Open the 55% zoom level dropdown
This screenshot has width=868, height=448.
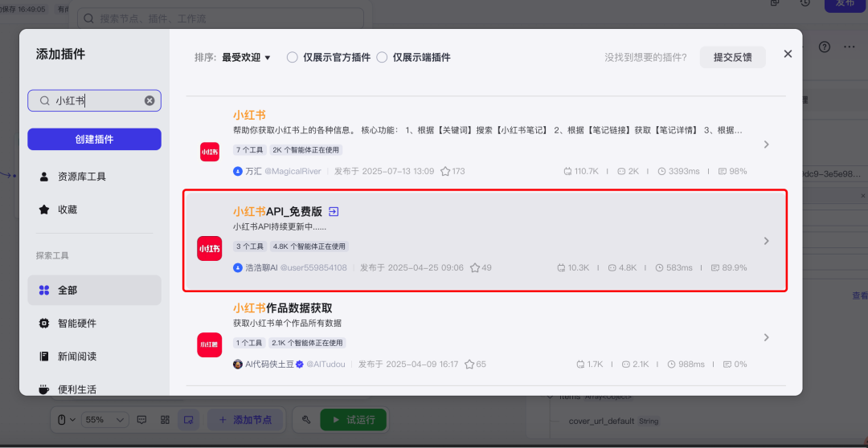105,420
